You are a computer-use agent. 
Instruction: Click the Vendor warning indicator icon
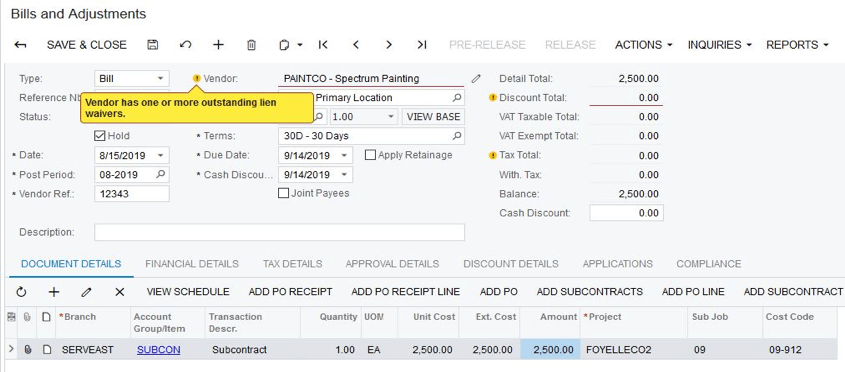(197, 79)
